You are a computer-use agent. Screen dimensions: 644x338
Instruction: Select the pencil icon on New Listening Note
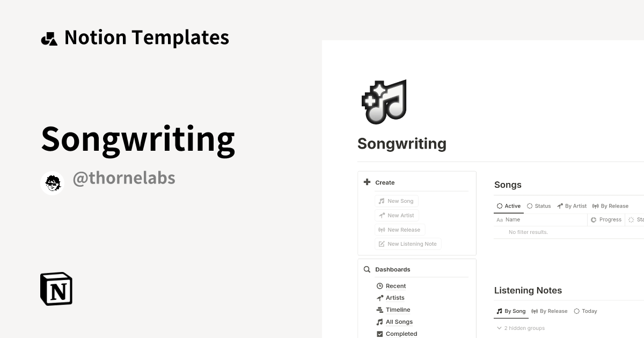(x=383, y=244)
